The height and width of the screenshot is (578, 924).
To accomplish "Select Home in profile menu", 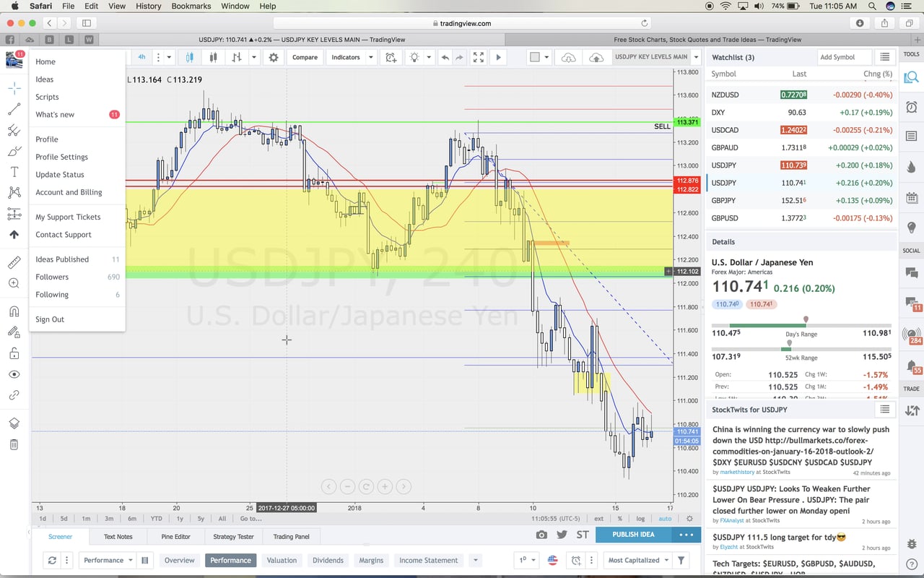I will pyautogui.click(x=45, y=62).
